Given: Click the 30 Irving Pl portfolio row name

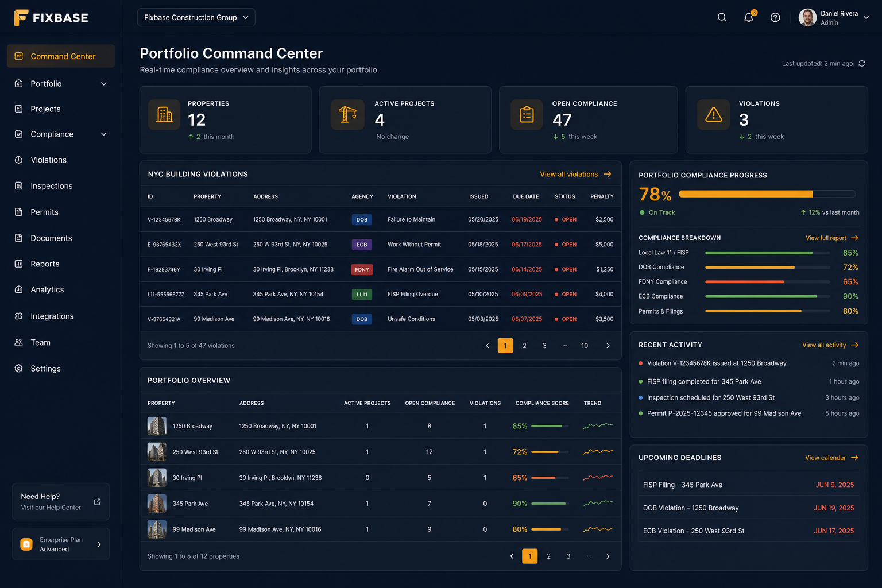Looking at the screenshot, I should point(187,478).
